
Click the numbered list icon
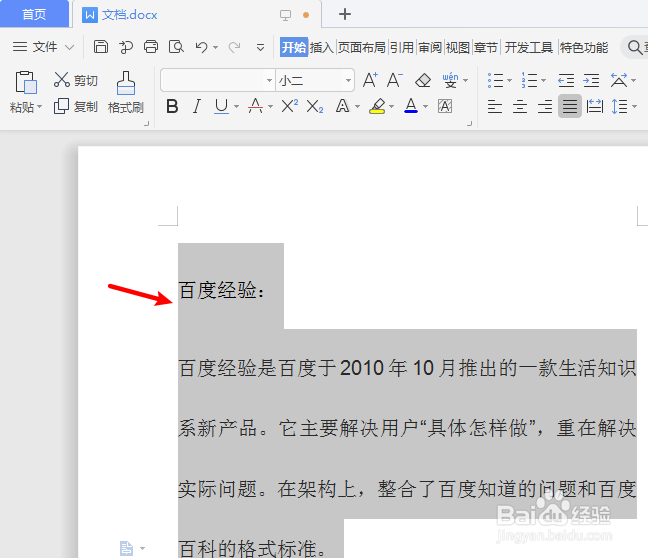[x=529, y=80]
